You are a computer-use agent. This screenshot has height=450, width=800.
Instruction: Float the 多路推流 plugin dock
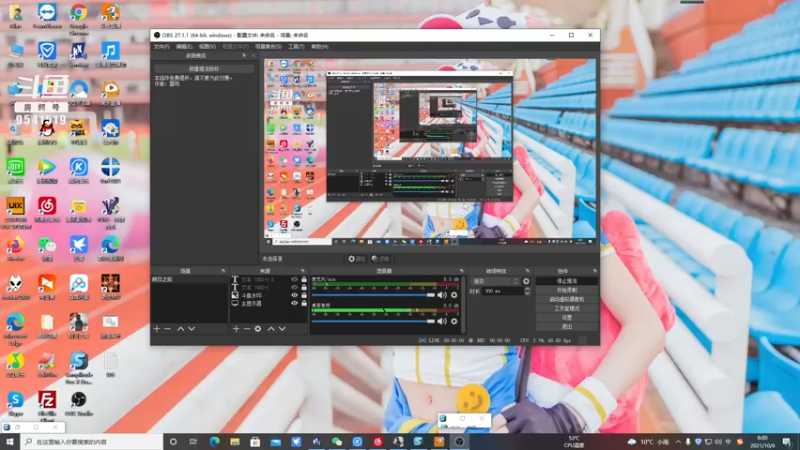[x=244, y=56]
